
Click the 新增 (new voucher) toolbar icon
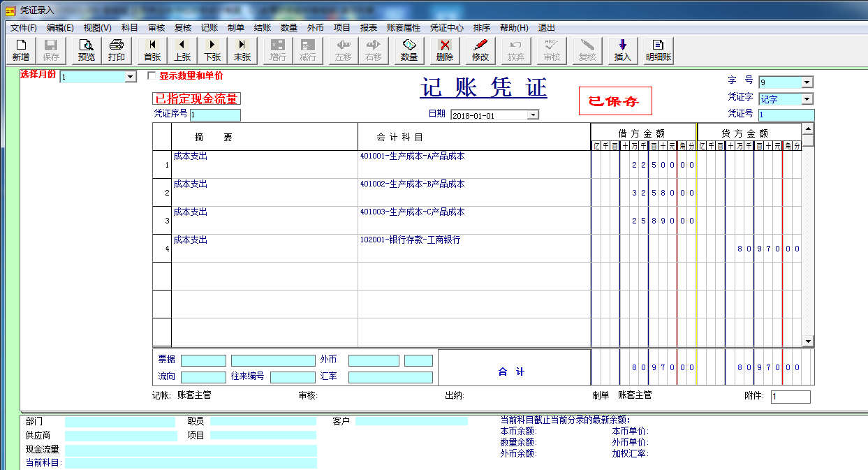[x=21, y=50]
